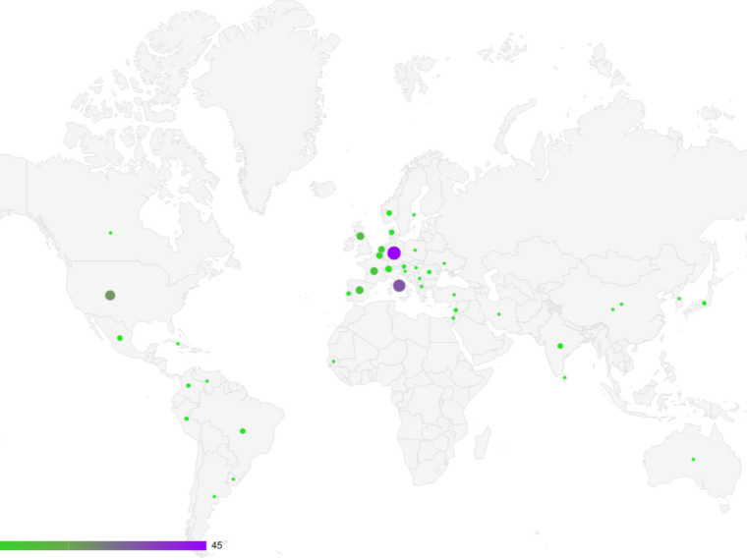The height and width of the screenshot is (560, 747).
Task: Click the green bubble over Spain
Action: pos(360,290)
